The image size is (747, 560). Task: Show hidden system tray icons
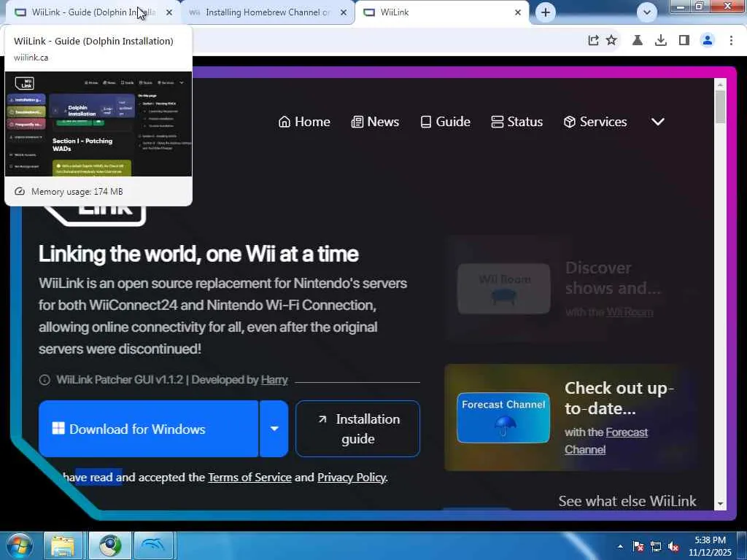(x=620, y=546)
